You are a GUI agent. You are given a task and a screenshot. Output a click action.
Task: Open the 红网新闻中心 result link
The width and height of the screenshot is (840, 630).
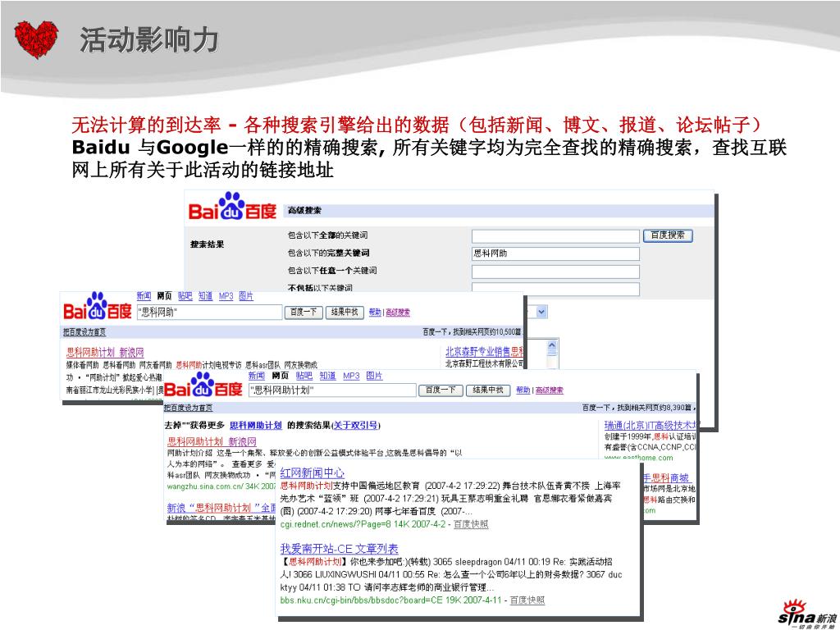pyautogui.click(x=313, y=473)
